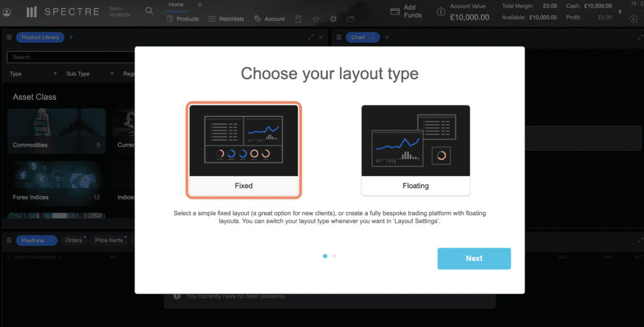644x327 pixels.
Task: Maximize the Product Library panel
Action: [311, 37]
